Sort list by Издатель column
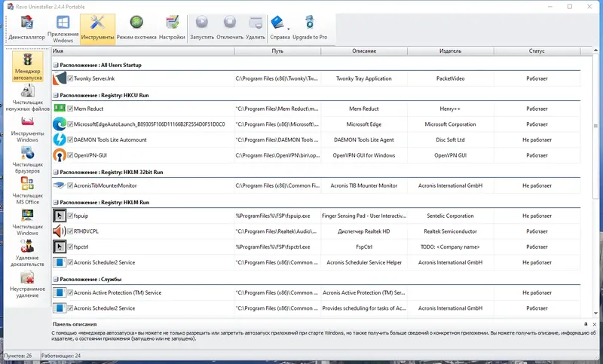This screenshot has height=364, width=603. 450,50
